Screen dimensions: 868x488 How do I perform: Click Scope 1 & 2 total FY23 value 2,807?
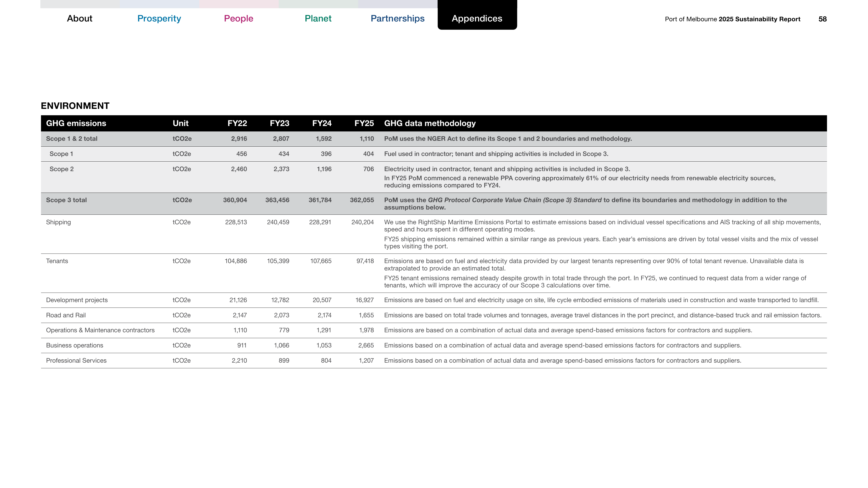281,139
